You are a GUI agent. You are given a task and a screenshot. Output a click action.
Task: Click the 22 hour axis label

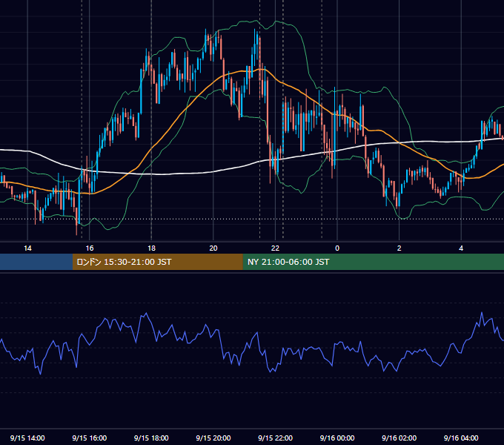coord(275,248)
